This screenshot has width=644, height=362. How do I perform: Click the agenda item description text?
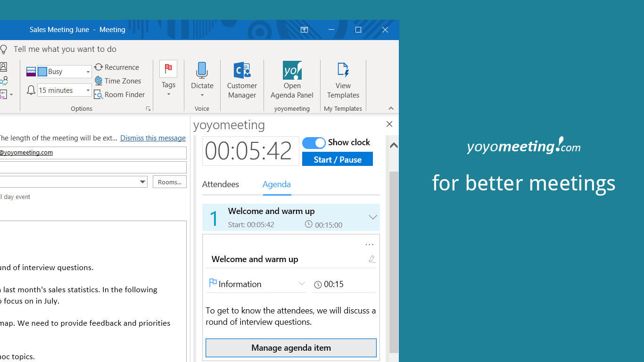point(291,316)
